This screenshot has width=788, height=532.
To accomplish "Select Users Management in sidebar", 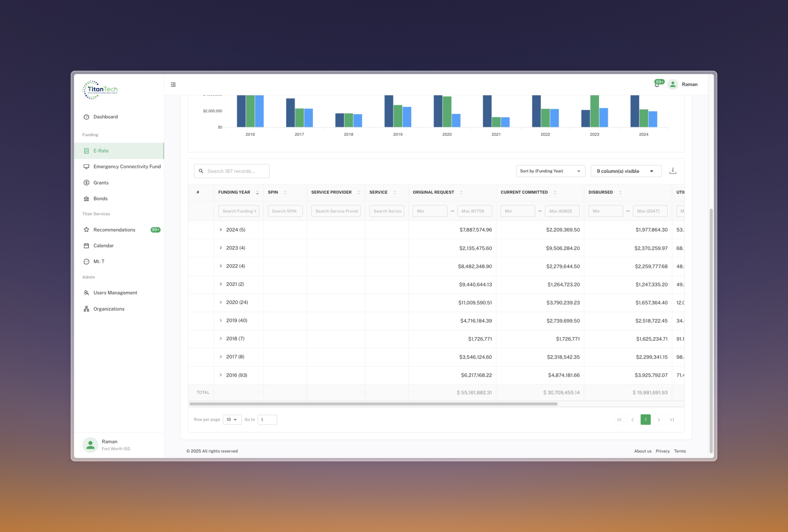I will tap(115, 293).
